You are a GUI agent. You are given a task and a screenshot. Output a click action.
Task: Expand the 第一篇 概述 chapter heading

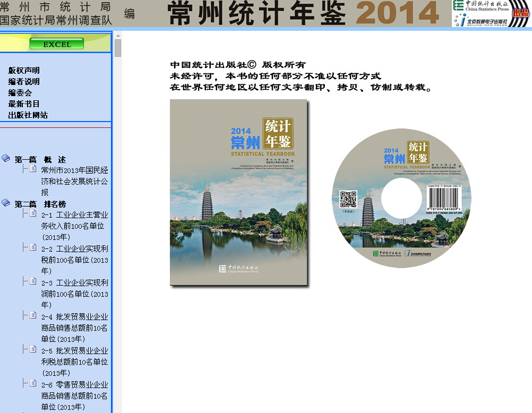[40, 159]
